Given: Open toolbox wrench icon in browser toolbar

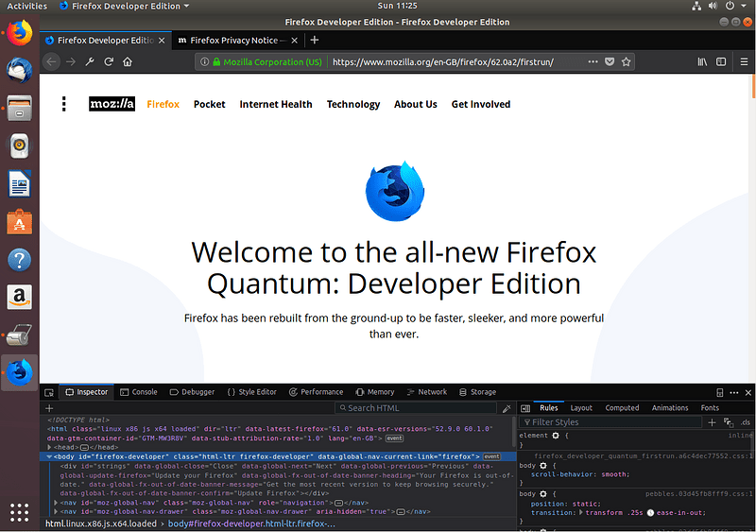Looking at the screenshot, I should [90, 61].
